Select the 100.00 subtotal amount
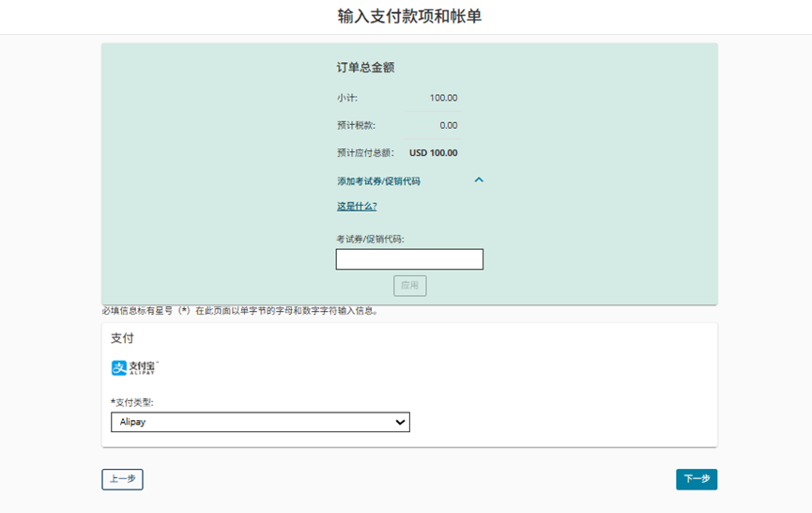Screen dimensions: 812x513 443,98
